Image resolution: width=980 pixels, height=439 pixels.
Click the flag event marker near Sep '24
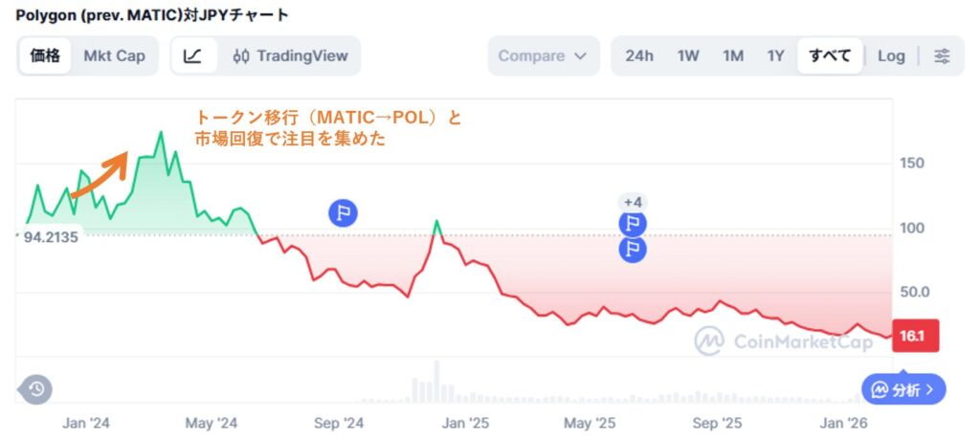pyautogui.click(x=343, y=212)
